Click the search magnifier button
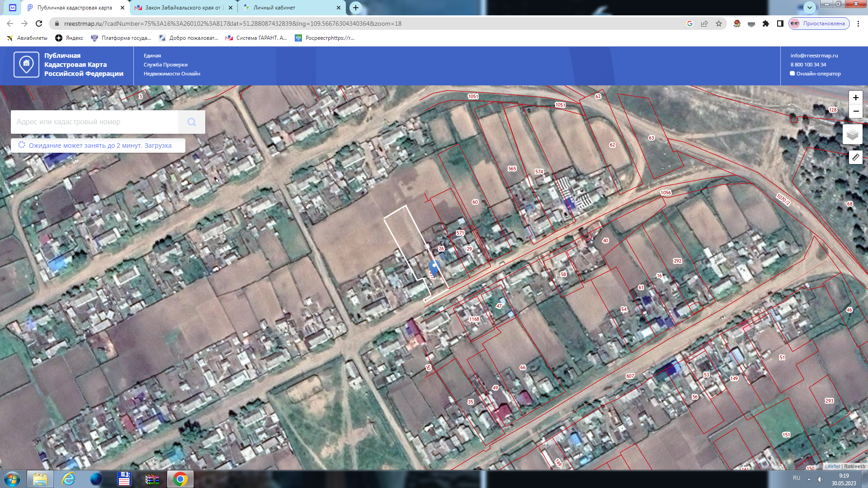This screenshot has width=868, height=488. click(192, 122)
